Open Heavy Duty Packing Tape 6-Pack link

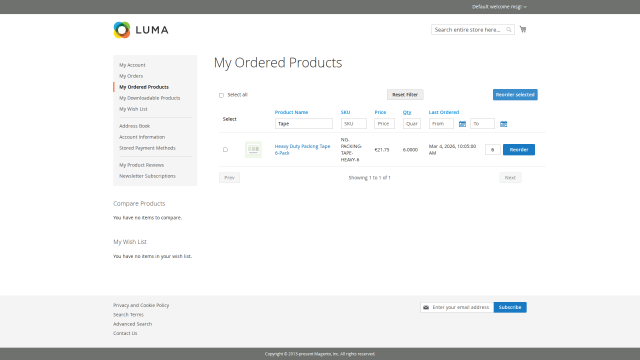[302, 150]
